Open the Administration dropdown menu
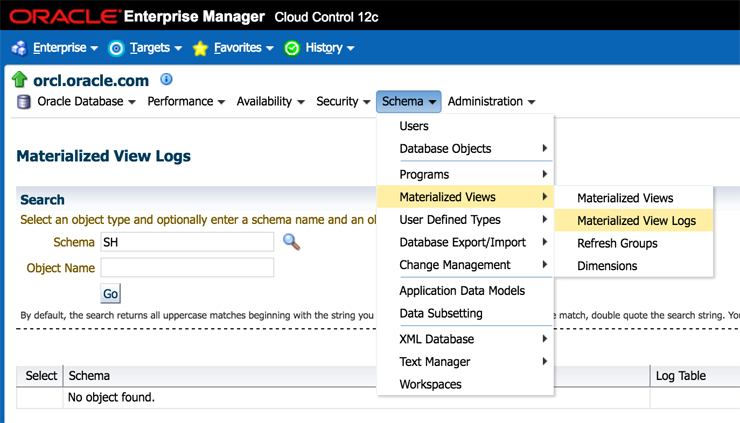The width and height of the screenshot is (740, 423). click(491, 102)
